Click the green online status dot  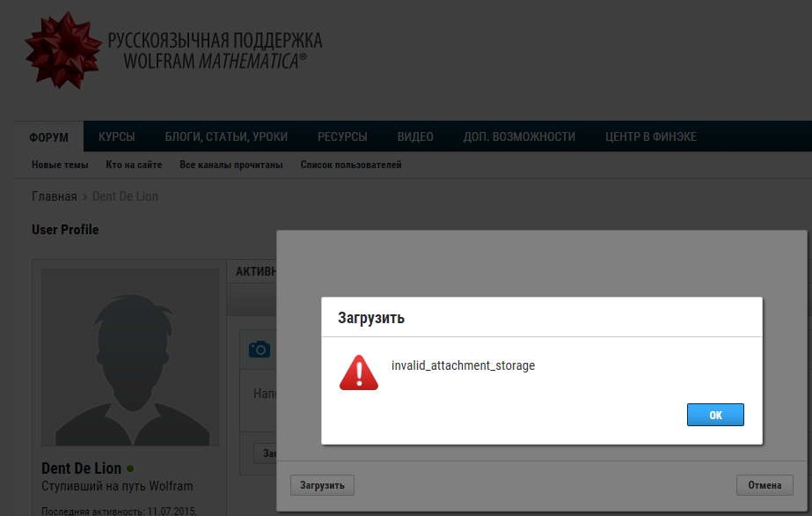coord(130,468)
